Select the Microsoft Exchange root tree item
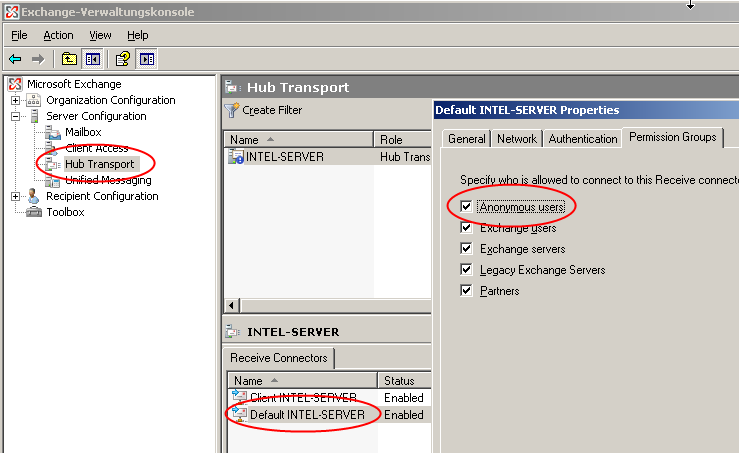This screenshot has width=739, height=453. (x=74, y=84)
